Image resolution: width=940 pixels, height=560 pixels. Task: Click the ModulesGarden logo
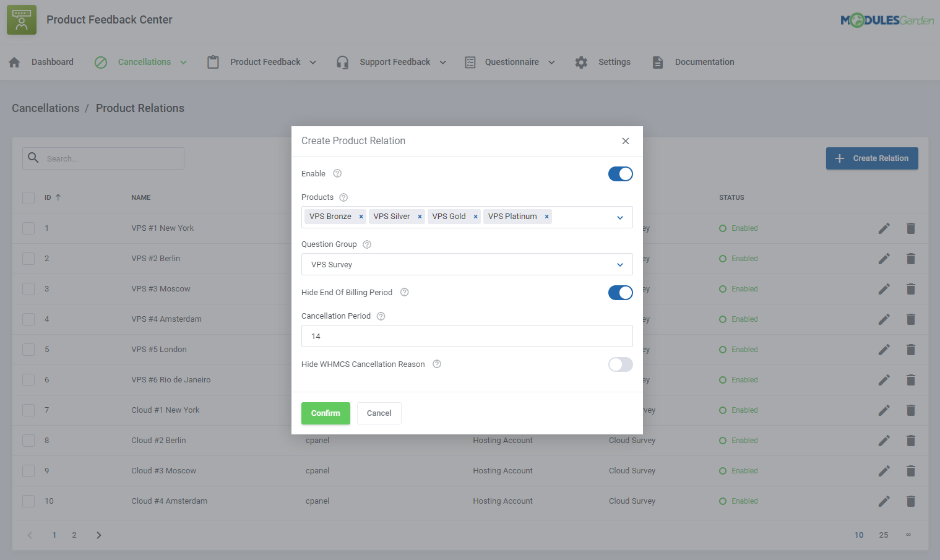tap(887, 19)
